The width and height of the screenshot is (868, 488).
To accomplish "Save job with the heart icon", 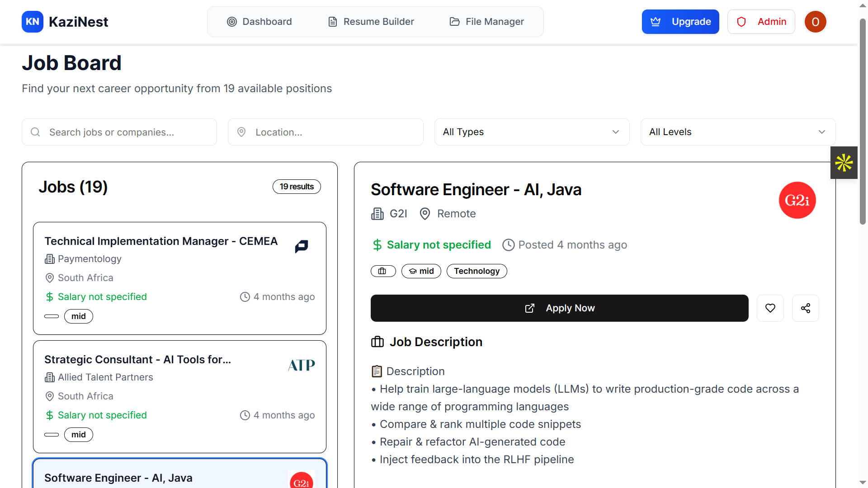I will (x=770, y=308).
